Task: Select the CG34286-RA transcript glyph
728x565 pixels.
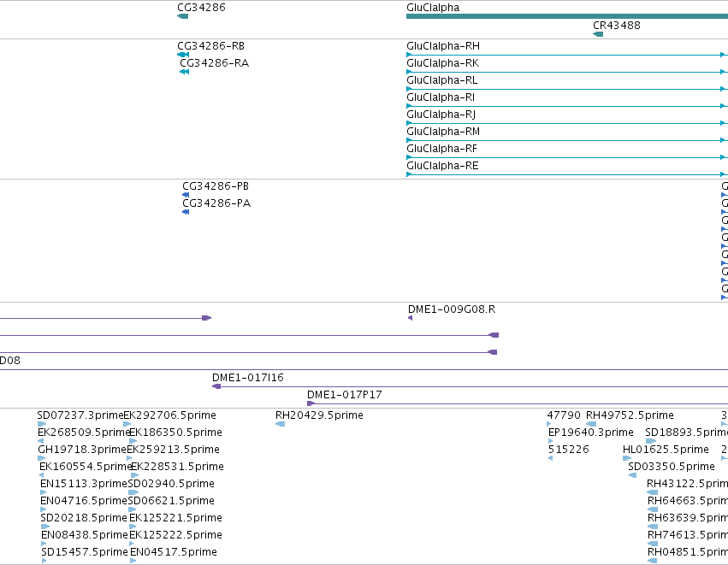Action: tap(184, 72)
